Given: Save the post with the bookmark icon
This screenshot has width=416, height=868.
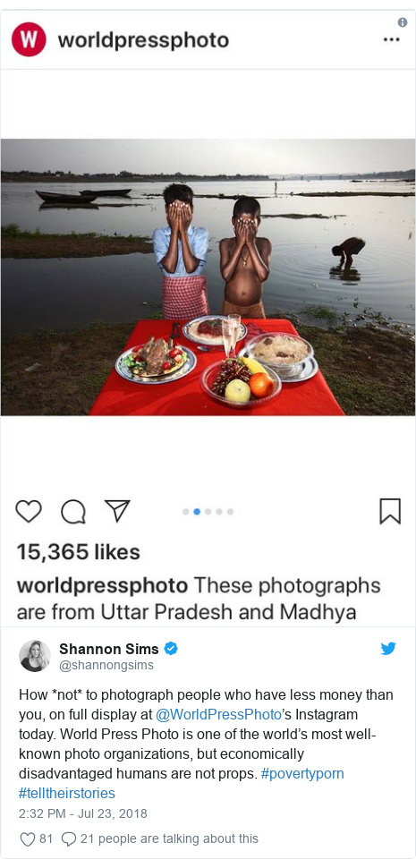Looking at the screenshot, I should pos(390,511).
